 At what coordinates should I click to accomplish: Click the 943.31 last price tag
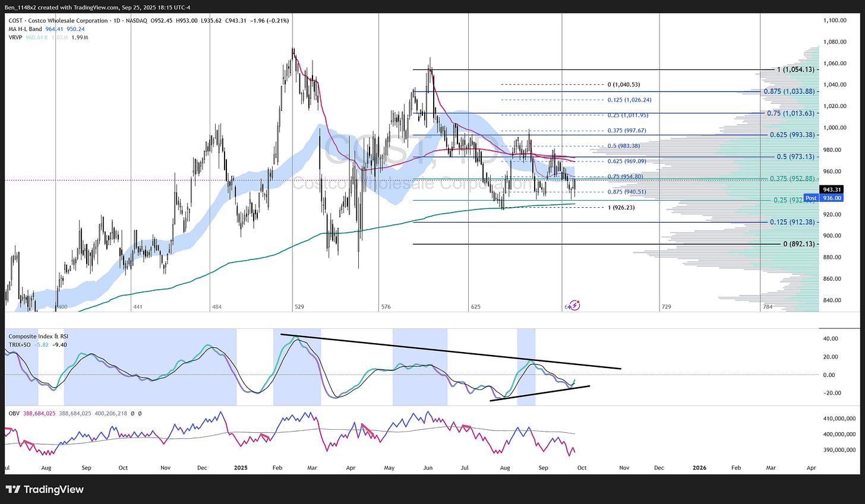coord(831,189)
